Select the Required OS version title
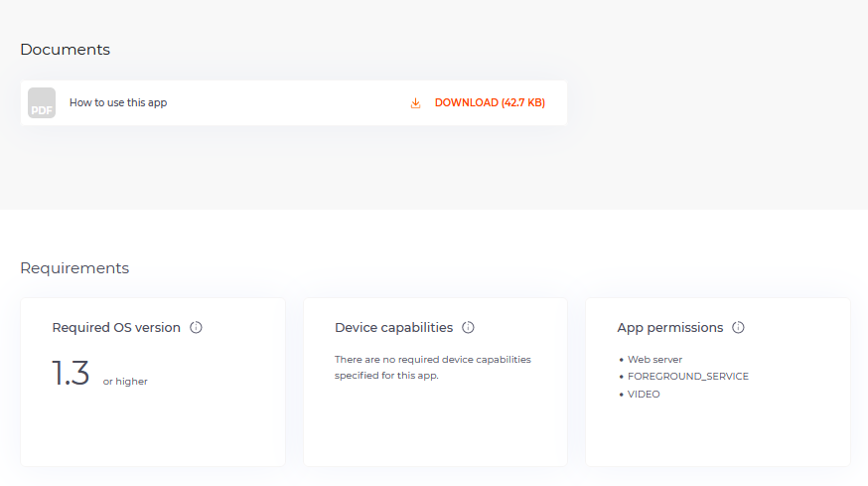The width and height of the screenshot is (868, 486). [116, 328]
